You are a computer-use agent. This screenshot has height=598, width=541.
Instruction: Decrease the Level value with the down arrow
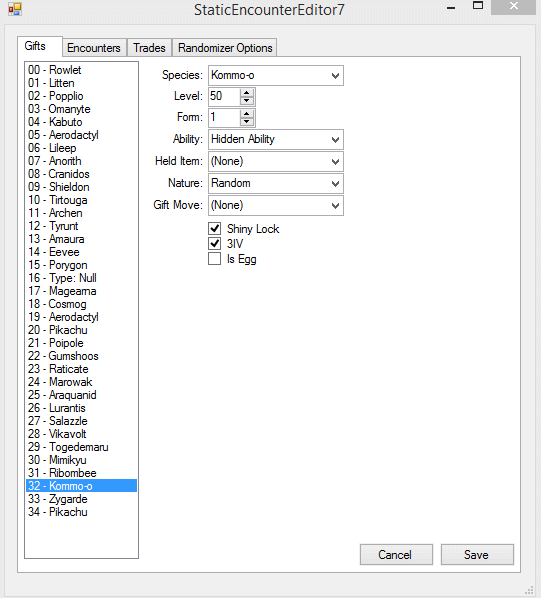247,101
